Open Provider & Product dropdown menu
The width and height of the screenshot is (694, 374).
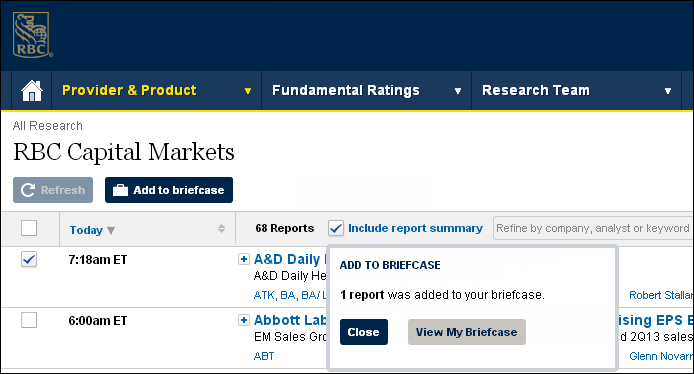(157, 90)
